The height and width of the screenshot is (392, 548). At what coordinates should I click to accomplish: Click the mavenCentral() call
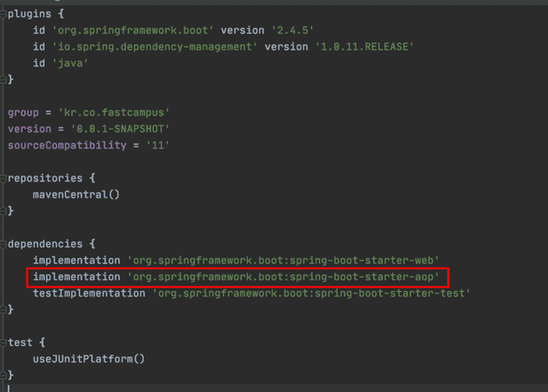point(77,195)
